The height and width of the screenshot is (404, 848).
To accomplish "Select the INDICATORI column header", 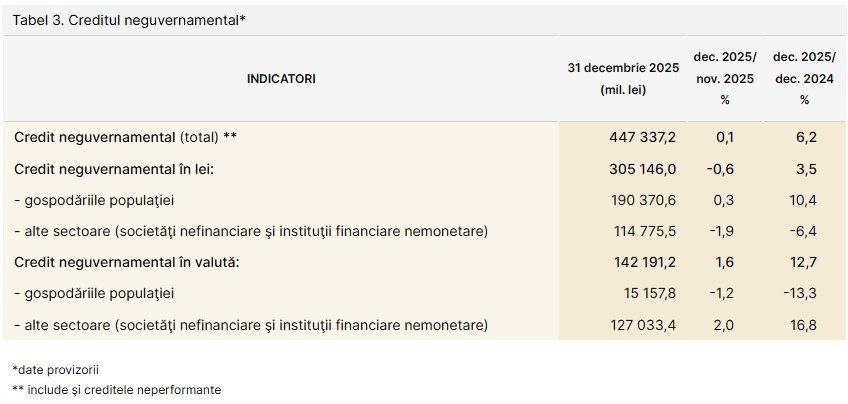I will (281, 79).
